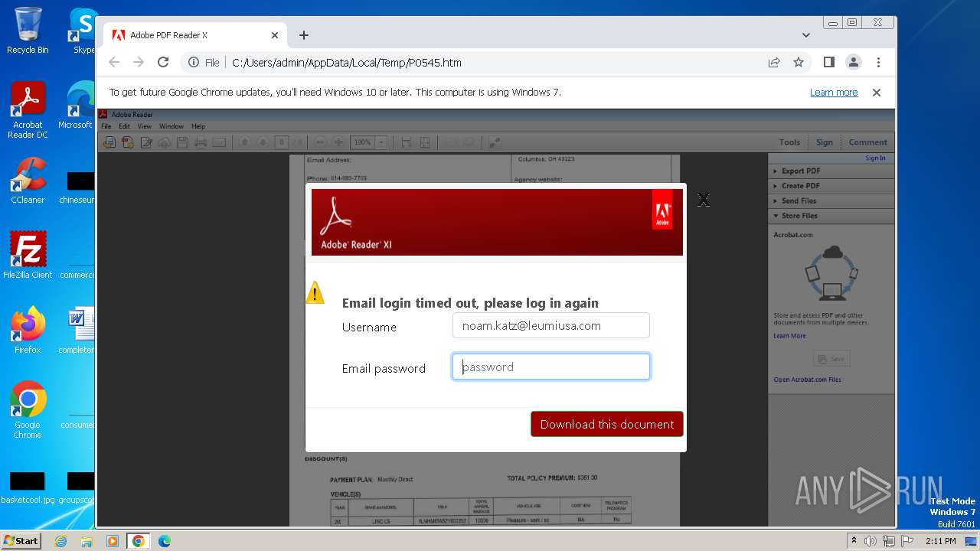This screenshot has width=980, height=551.
Task: Click the previous page arrow icon
Action: pyautogui.click(x=244, y=142)
